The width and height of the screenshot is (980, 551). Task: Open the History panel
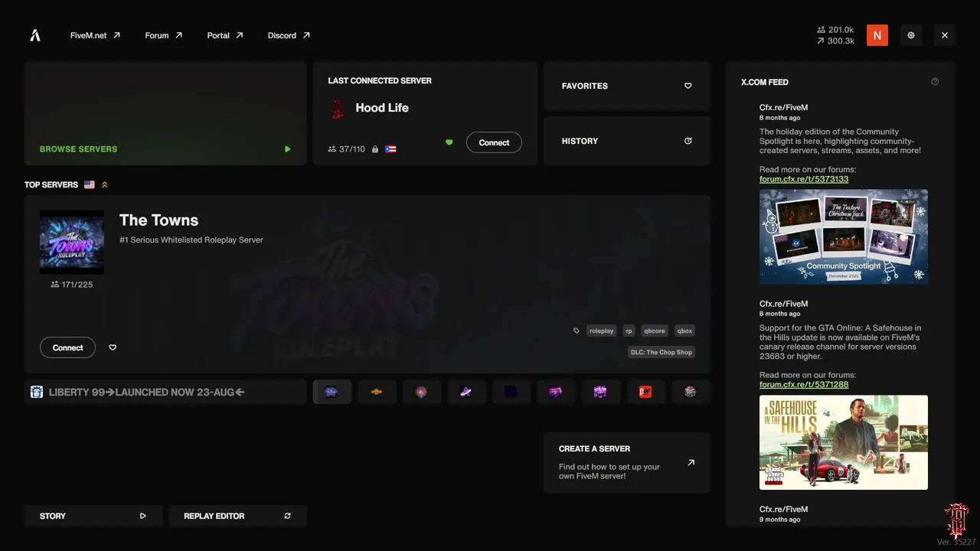pos(627,141)
